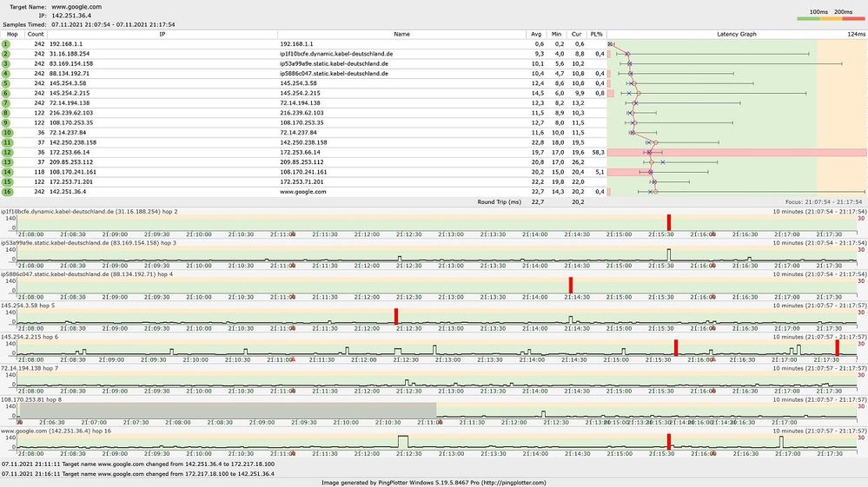Click the hop 15 green icon
The width and height of the screenshot is (868, 487).
[x=7, y=181]
